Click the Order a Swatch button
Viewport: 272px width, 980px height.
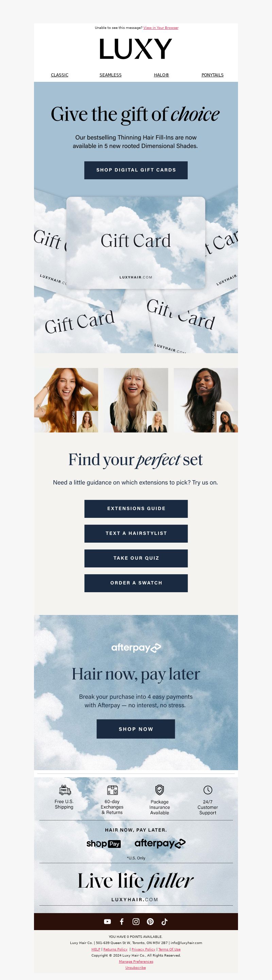[136, 583]
